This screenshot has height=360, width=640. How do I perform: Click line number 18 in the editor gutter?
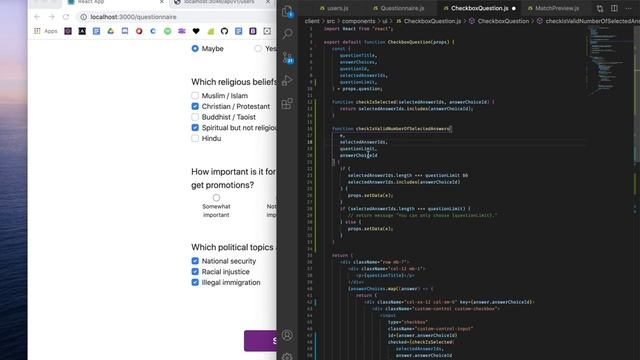[309, 142]
